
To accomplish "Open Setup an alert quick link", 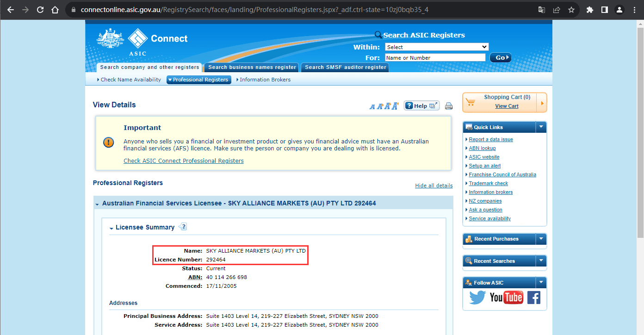I will coord(484,166).
